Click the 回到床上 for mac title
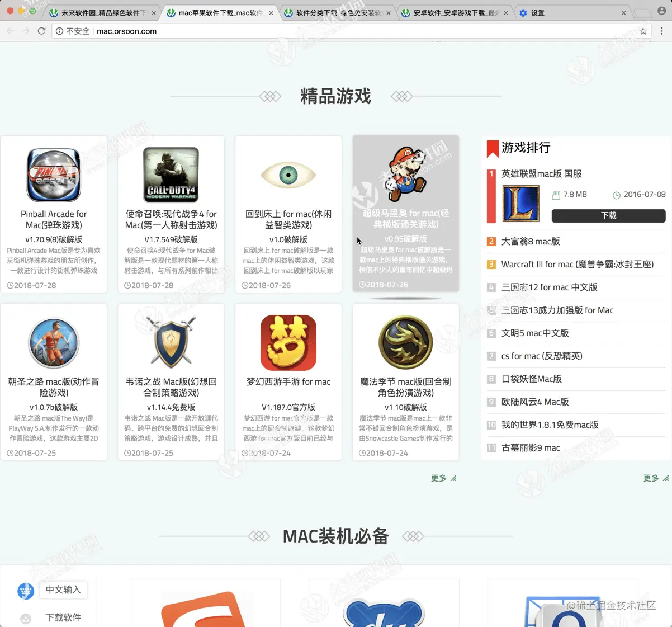 pos(288,220)
